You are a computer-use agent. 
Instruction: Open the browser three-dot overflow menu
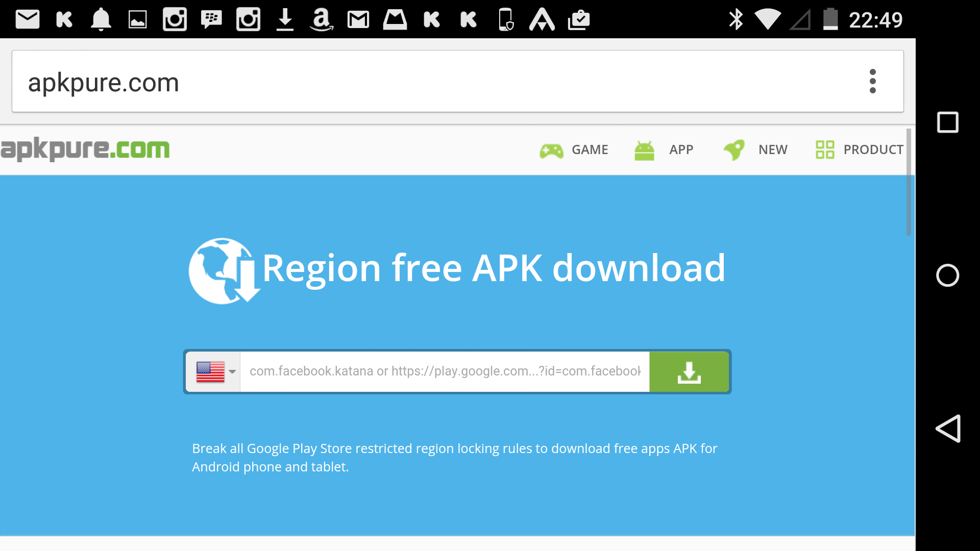tap(872, 81)
